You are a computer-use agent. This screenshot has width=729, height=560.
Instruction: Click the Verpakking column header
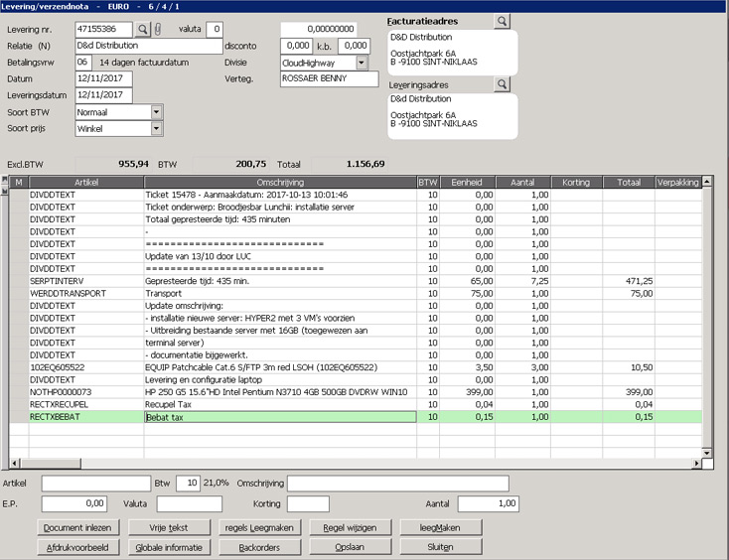(678, 182)
